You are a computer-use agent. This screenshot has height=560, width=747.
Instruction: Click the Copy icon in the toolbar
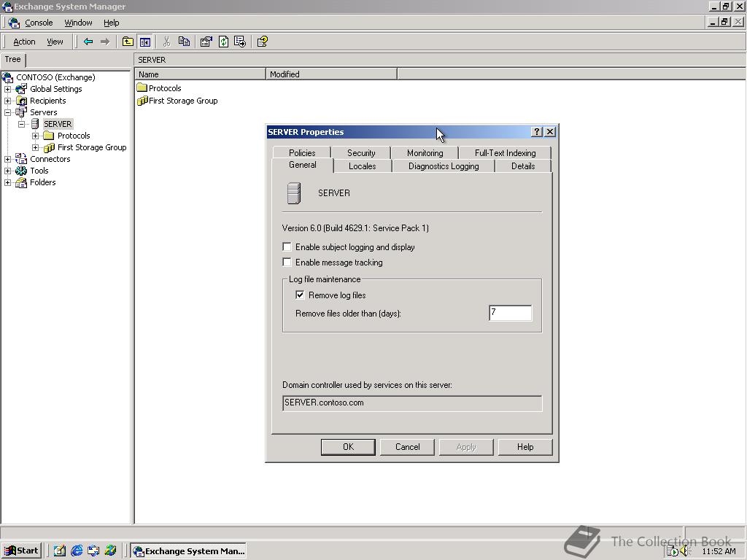(184, 42)
